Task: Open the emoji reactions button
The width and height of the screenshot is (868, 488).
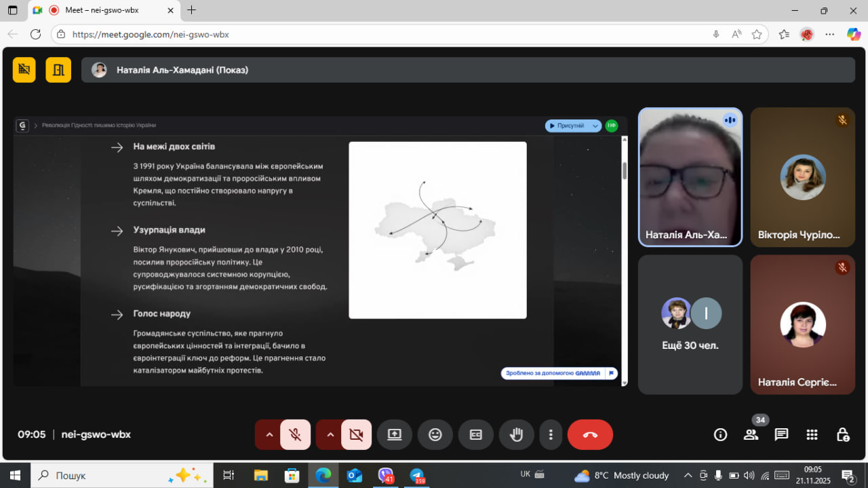Action: point(435,434)
